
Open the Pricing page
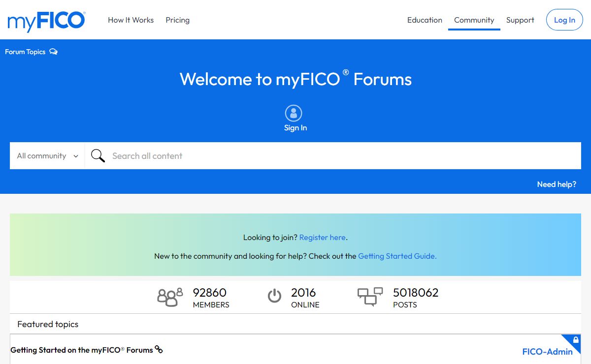[x=177, y=20]
